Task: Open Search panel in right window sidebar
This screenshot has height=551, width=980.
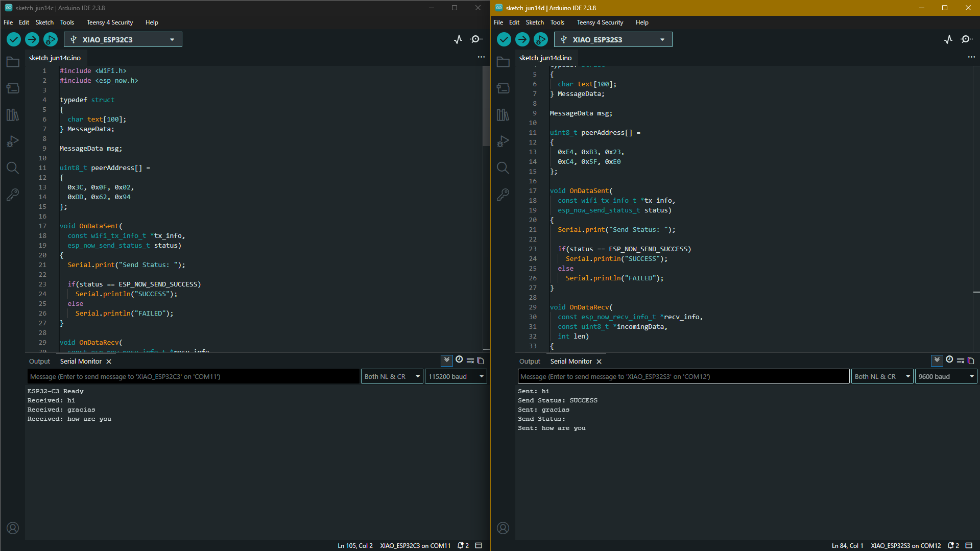Action: tap(503, 168)
